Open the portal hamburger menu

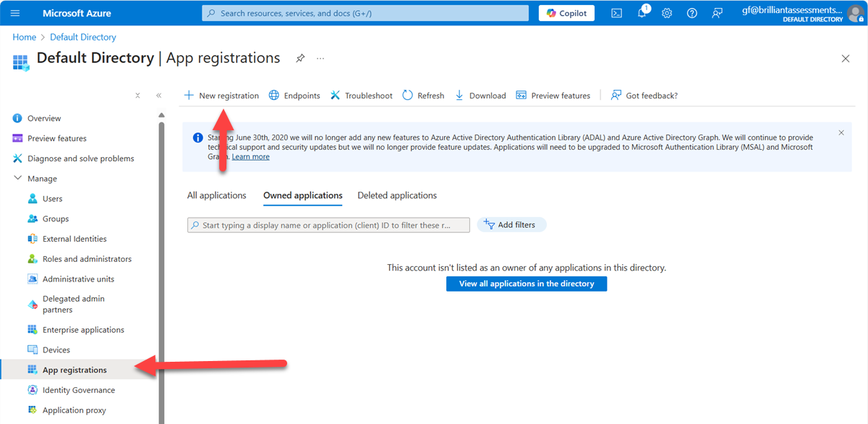pos(15,13)
